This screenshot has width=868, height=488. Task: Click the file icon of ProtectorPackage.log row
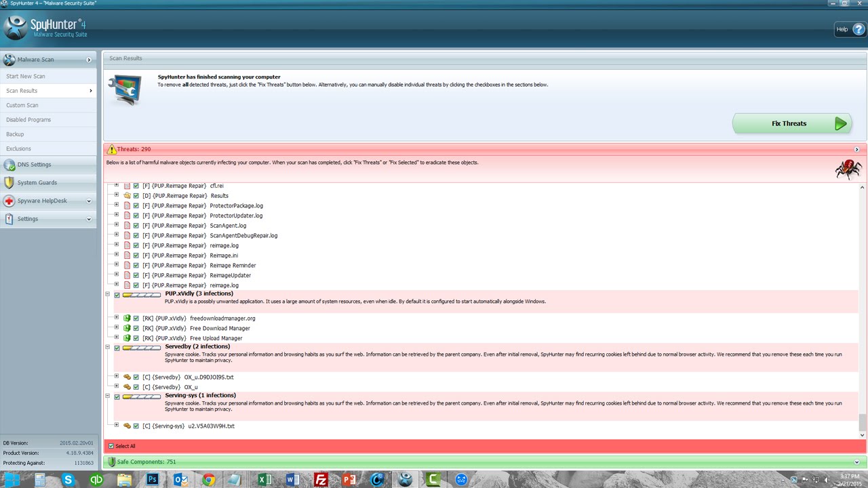click(127, 205)
